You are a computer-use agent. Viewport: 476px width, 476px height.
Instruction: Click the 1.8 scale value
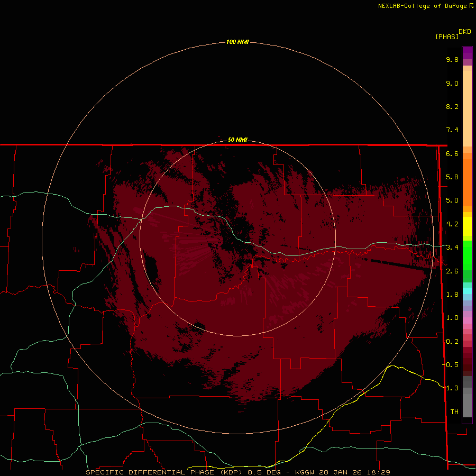coord(452,295)
